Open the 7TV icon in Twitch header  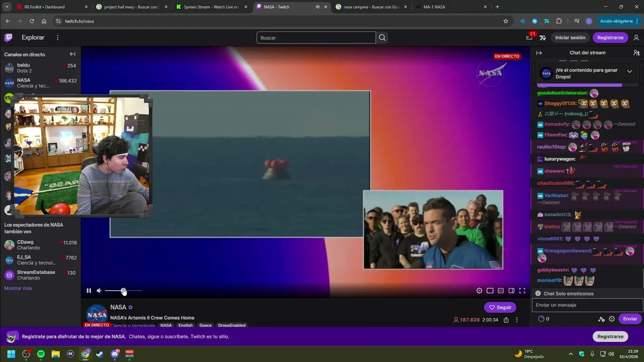(x=542, y=38)
